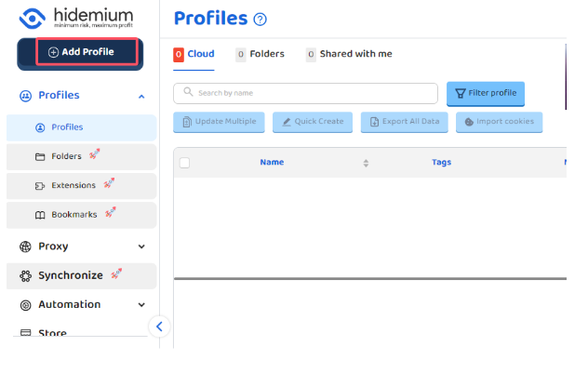588x373 pixels.
Task: Open the Filter profile button
Action: point(485,93)
